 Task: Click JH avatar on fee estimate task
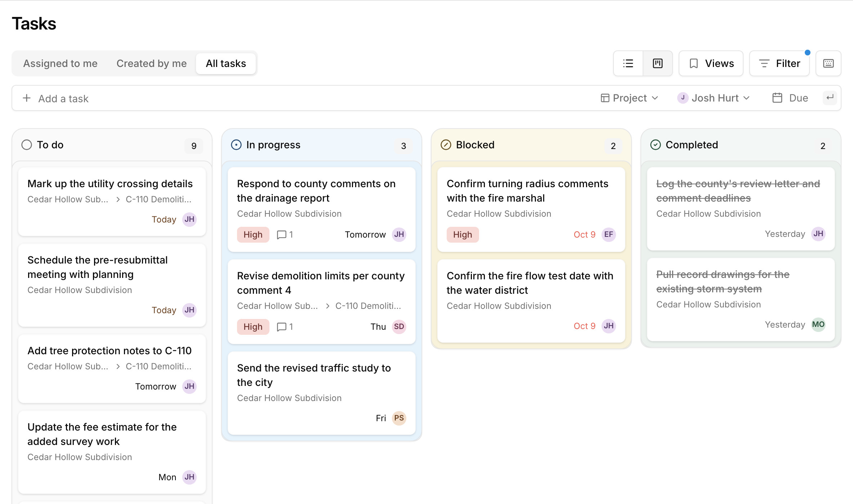(189, 477)
